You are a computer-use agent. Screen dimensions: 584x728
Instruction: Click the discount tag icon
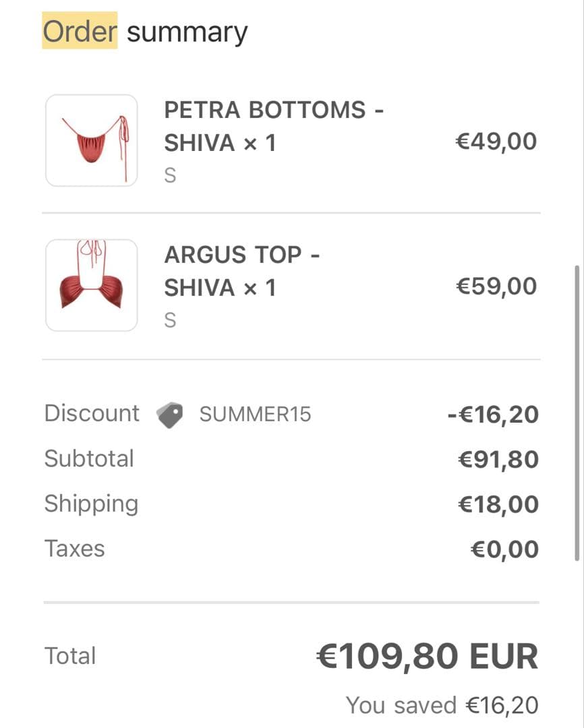click(x=169, y=415)
